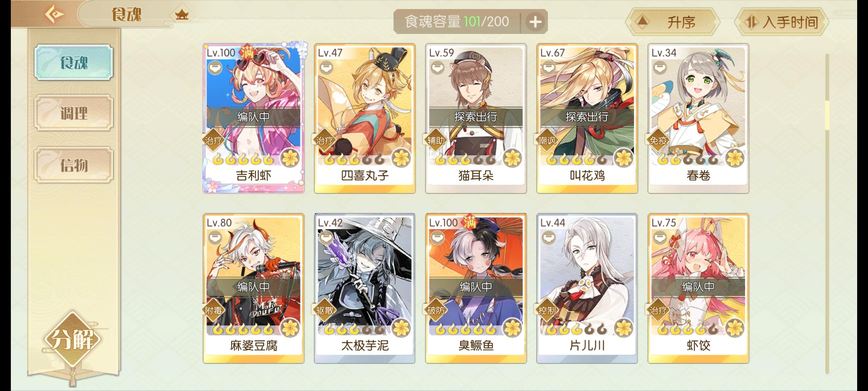
Task: Select the 麻婆豆腐 card
Action: point(254,289)
